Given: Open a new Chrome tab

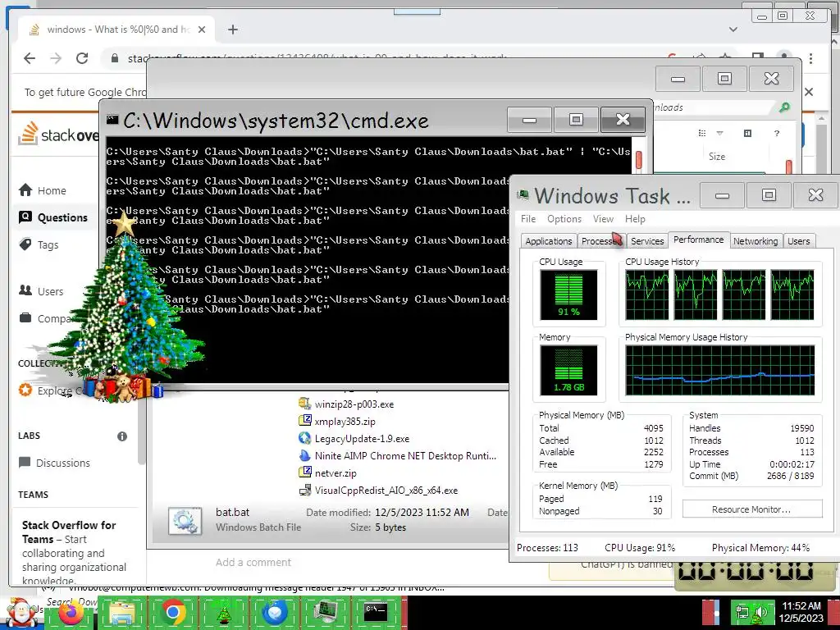Looking at the screenshot, I should tap(232, 30).
